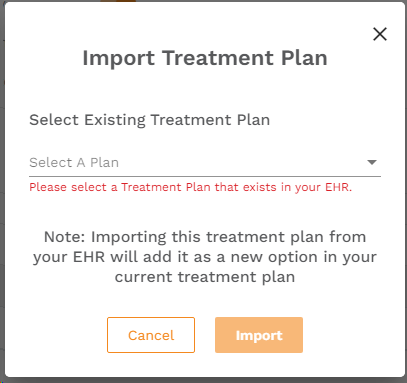This screenshot has height=383, width=407.
Task: Click the Import Treatment Plan heading
Action: click(205, 58)
